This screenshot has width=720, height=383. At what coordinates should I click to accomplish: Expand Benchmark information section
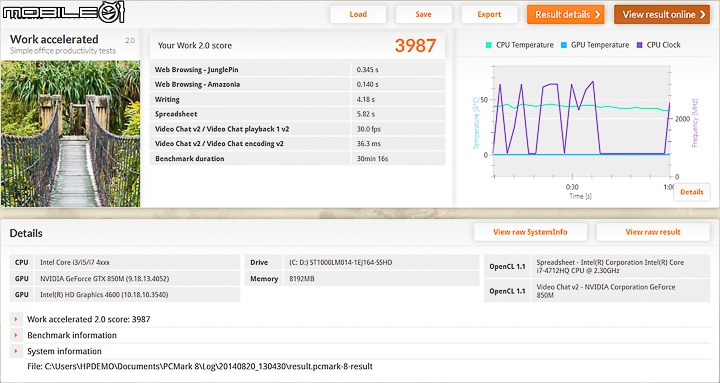click(x=16, y=335)
